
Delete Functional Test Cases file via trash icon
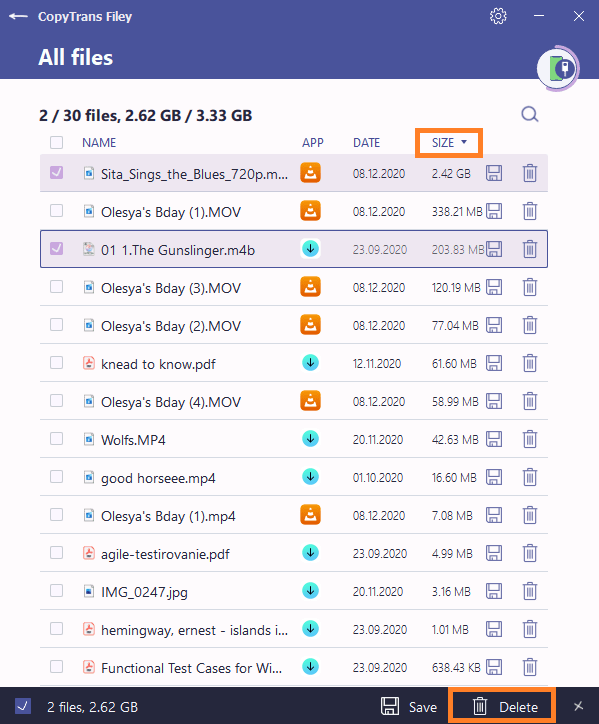click(530, 667)
